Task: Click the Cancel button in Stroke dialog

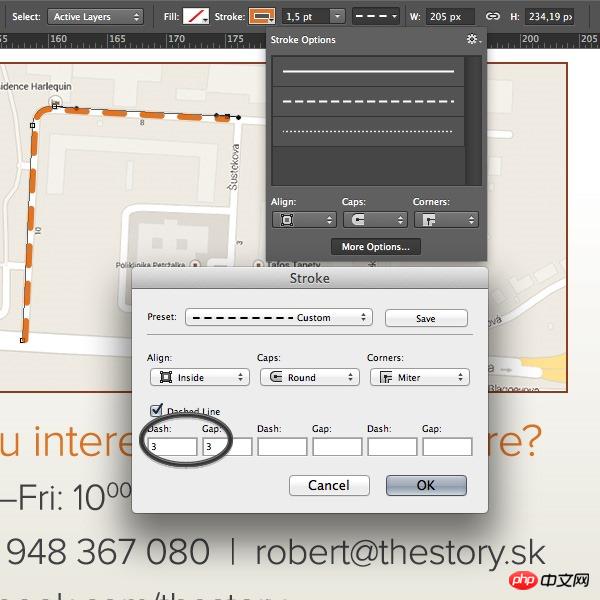Action: 329,485
